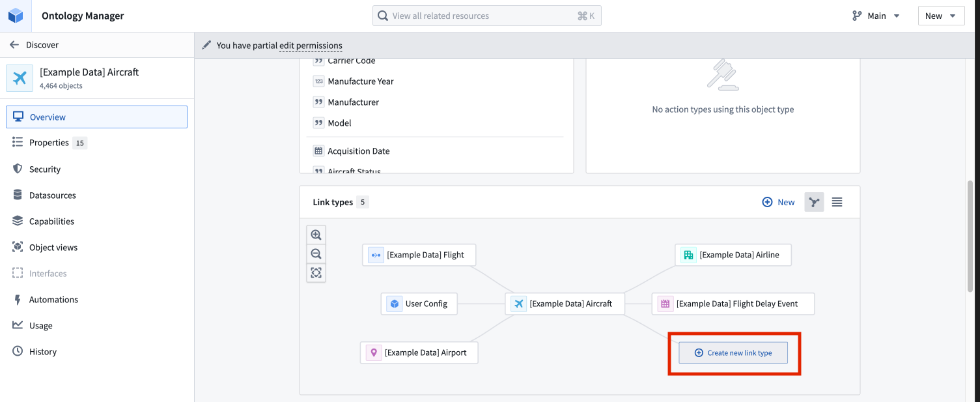Select the User Config node
This screenshot has height=402, width=980.
click(419, 304)
